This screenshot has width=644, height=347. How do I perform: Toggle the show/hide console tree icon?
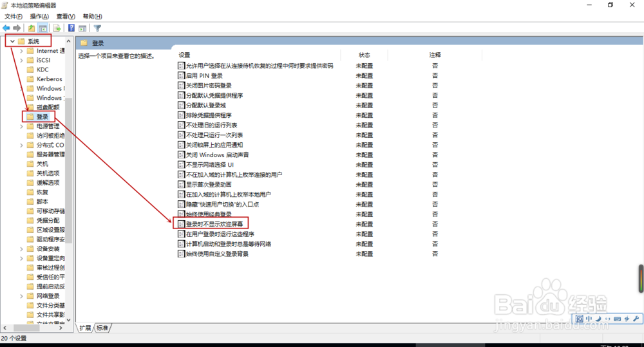coord(43,28)
